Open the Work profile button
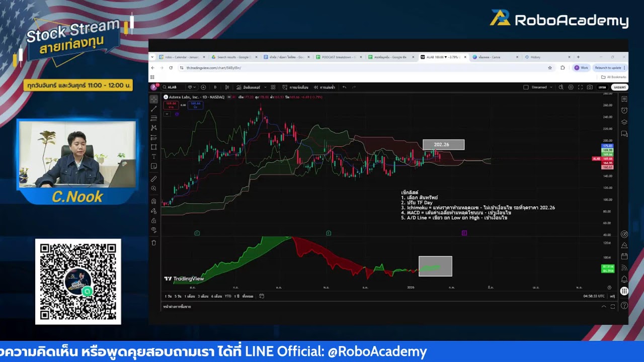 click(581, 68)
